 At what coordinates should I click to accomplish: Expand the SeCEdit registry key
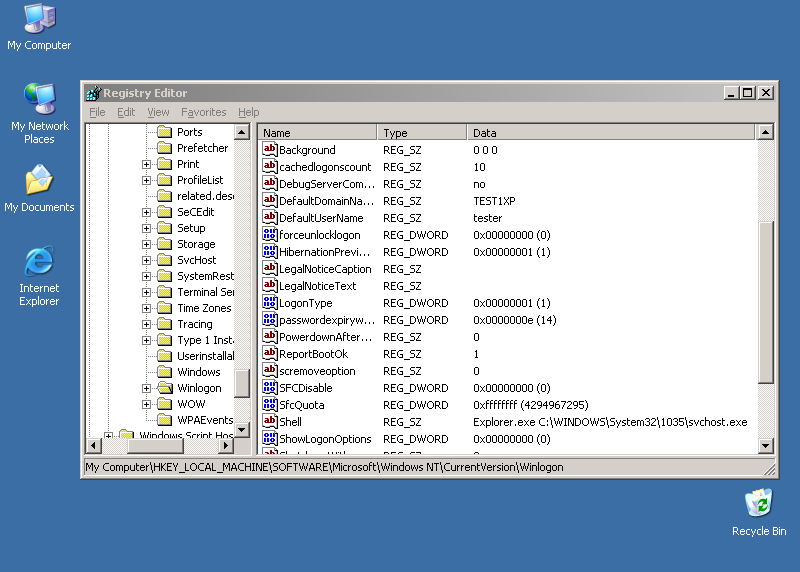[146, 212]
